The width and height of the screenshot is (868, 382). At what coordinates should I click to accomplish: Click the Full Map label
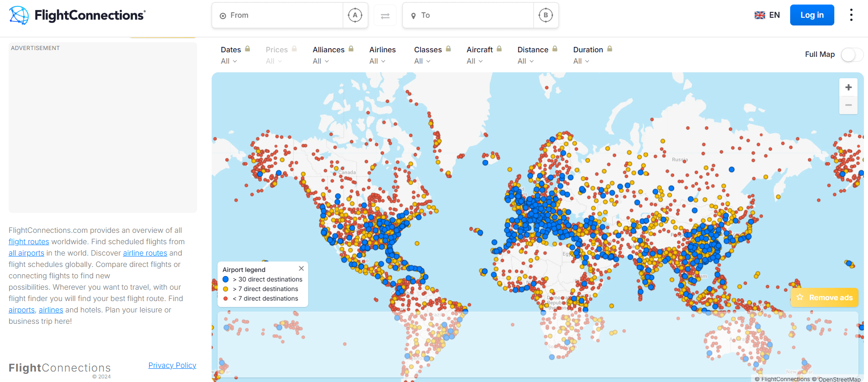point(820,55)
